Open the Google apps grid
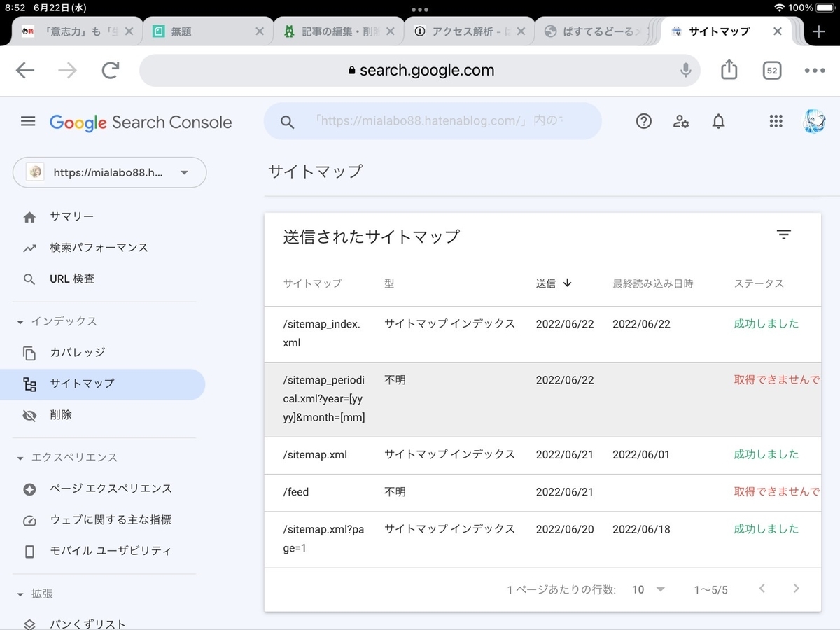This screenshot has height=630, width=840. pos(776,121)
